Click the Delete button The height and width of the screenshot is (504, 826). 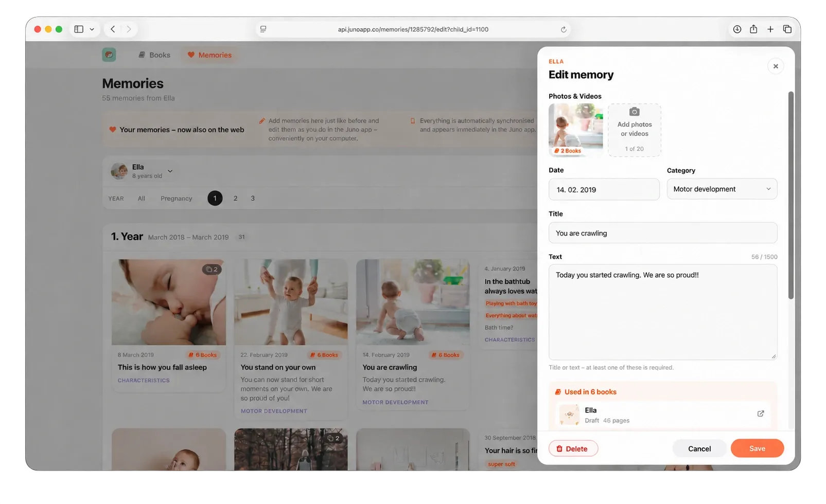pyautogui.click(x=573, y=448)
